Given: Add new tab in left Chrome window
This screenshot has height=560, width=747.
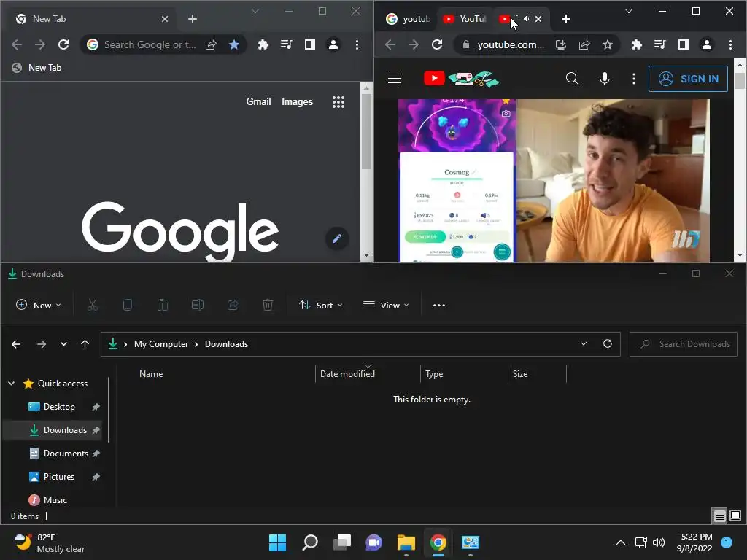Looking at the screenshot, I should point(193,19).
